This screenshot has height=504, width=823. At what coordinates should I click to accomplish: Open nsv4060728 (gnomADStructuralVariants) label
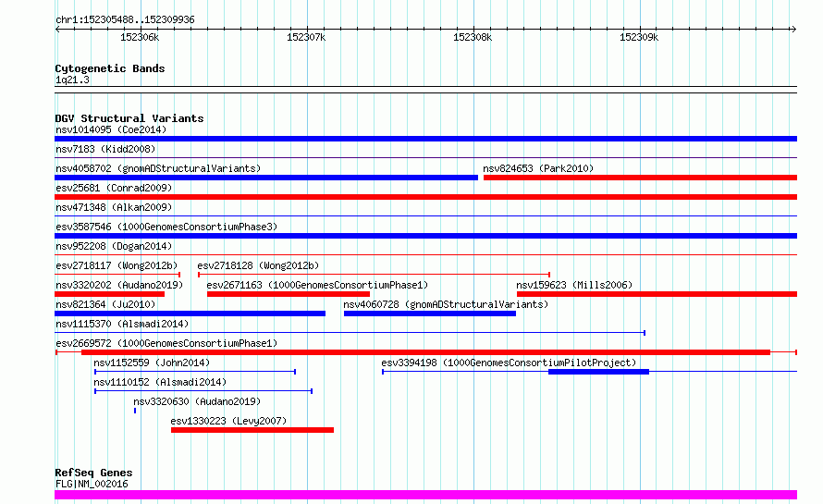click(446, 304)
